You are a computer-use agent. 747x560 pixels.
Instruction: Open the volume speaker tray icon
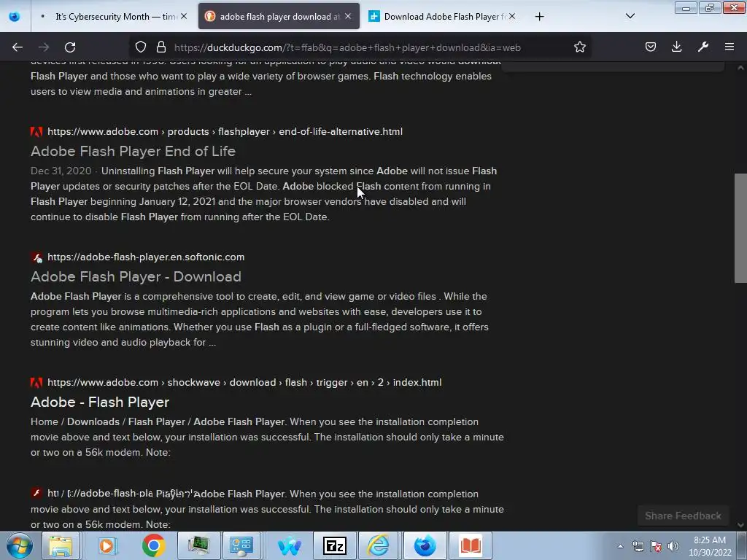(x=673, y=546)
